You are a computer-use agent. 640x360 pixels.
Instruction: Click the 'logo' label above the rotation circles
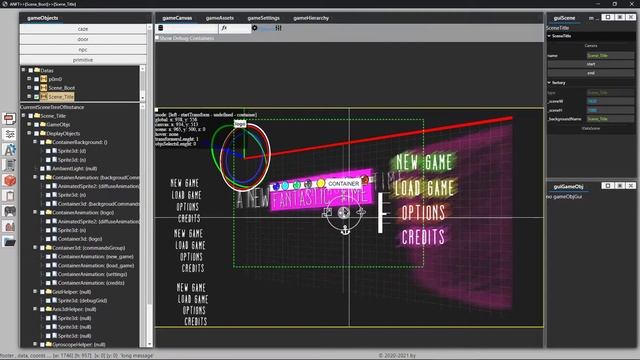point(240,123)
